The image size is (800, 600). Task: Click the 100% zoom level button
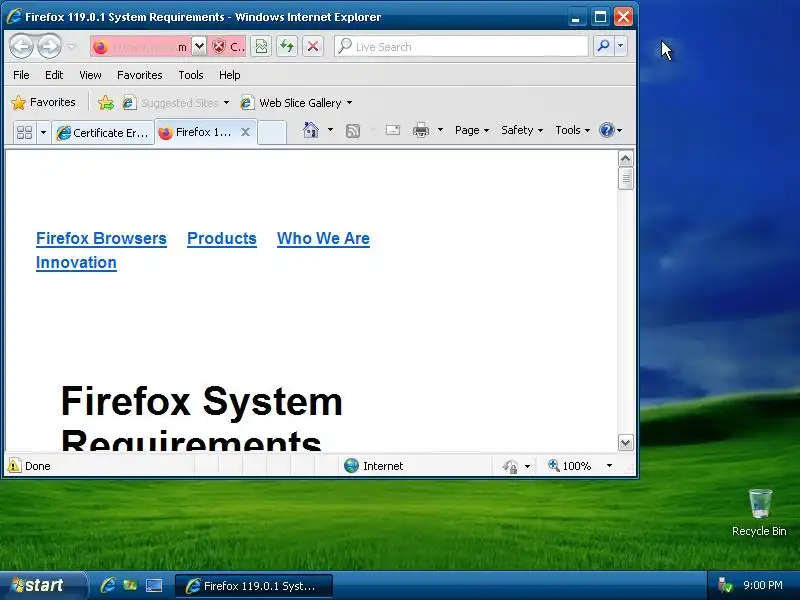(569, 465)
